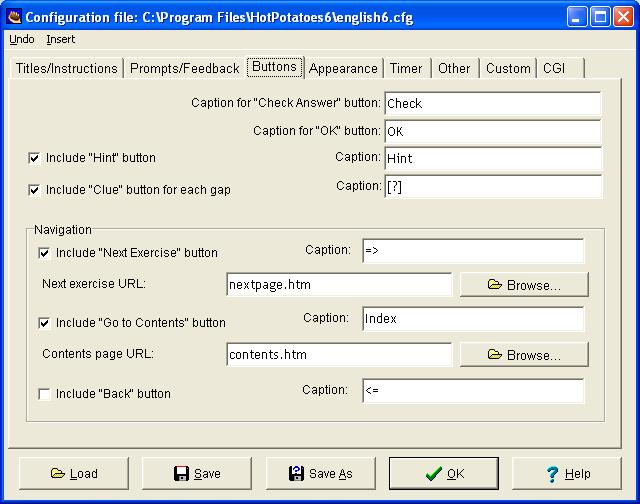
Task: Confirm with the OK button text
Action: point(456,474)
